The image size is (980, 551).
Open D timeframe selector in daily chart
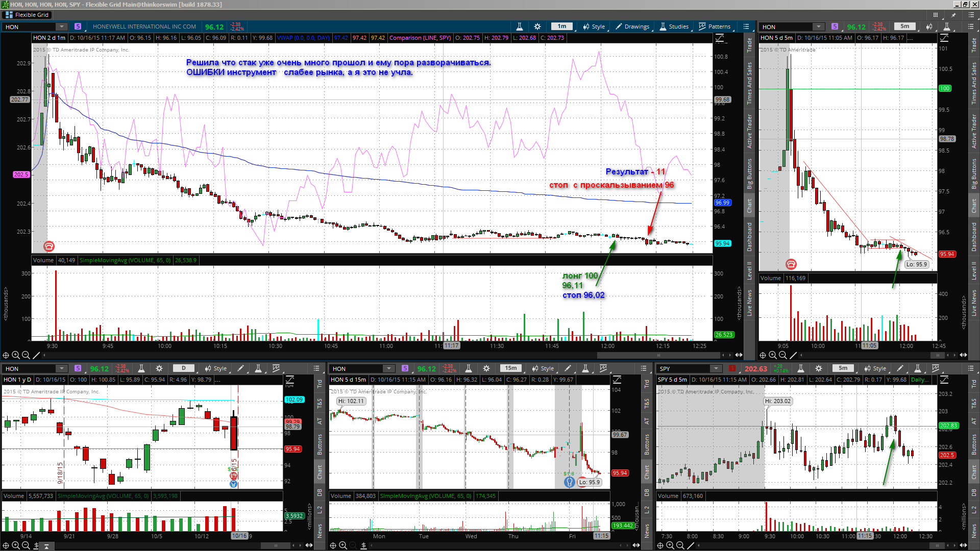184,368
